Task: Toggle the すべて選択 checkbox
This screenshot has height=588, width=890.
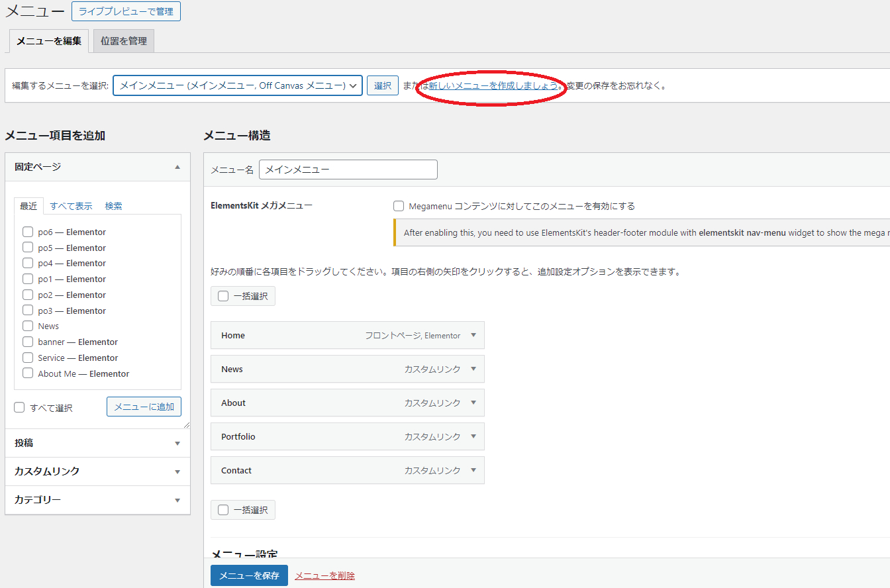Action: pos(20,408)
